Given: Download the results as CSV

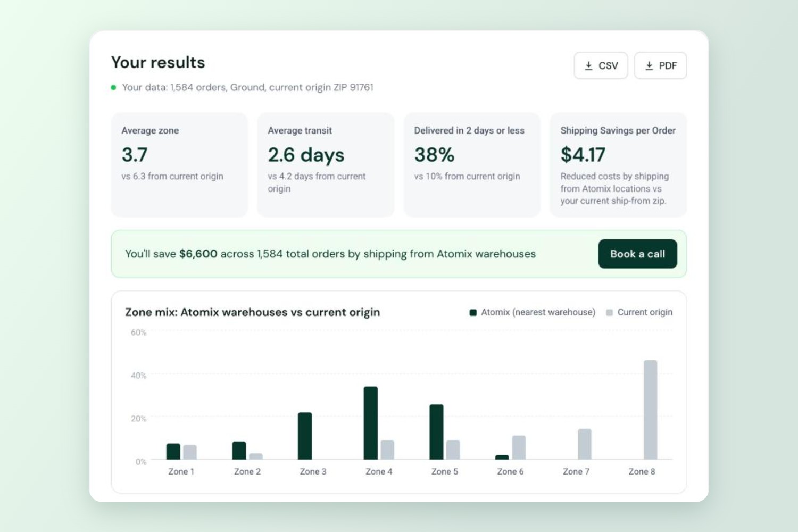Looking at the screenshot, I should point(601,65).
